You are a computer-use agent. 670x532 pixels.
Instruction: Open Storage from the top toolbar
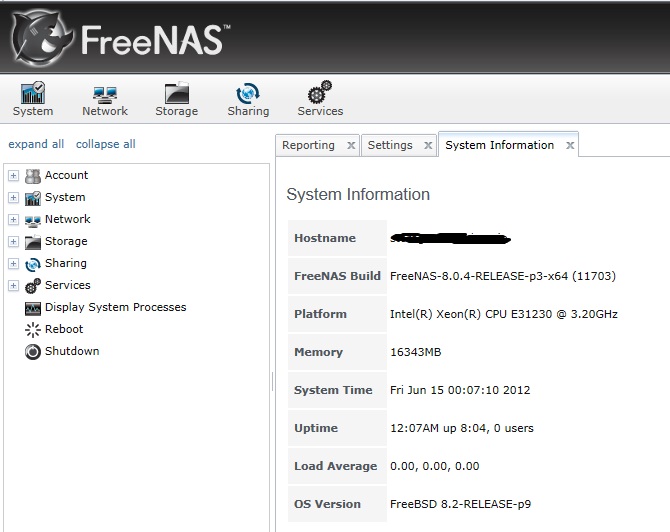pyautogui.click(x=176, y=99)
